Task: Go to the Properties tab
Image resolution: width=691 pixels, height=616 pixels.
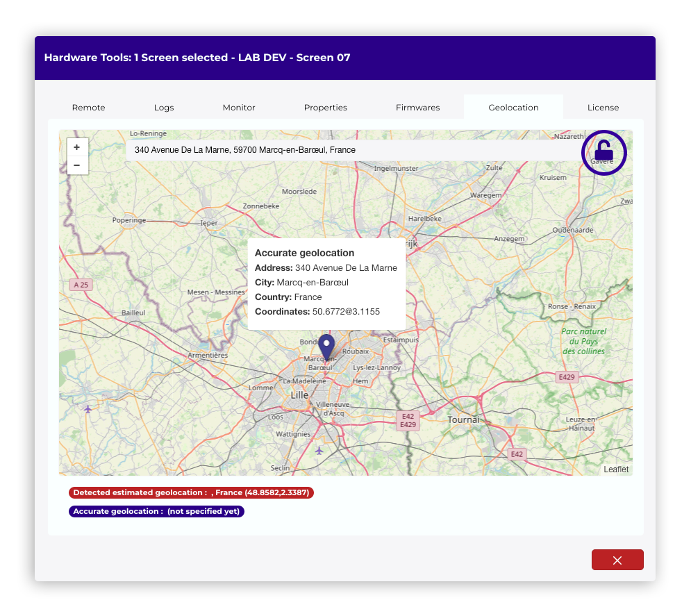Action: [326, 108]
